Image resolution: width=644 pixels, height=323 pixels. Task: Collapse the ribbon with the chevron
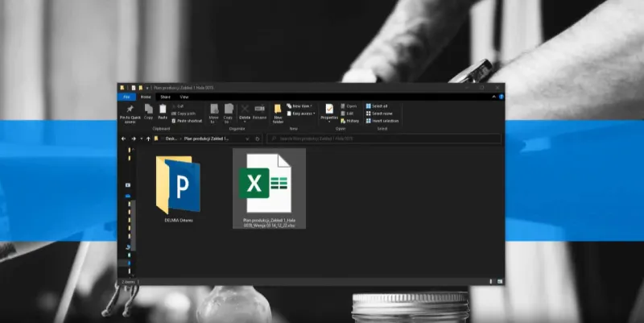click(x=494, y=97)
